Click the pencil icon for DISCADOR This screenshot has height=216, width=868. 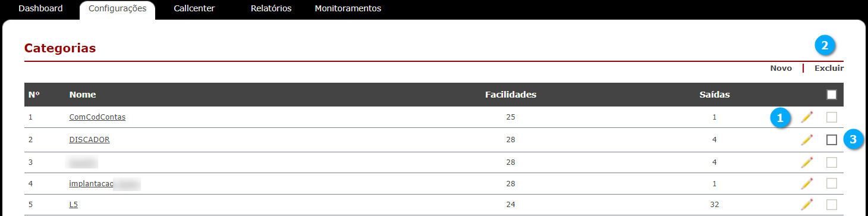point(807,140)
